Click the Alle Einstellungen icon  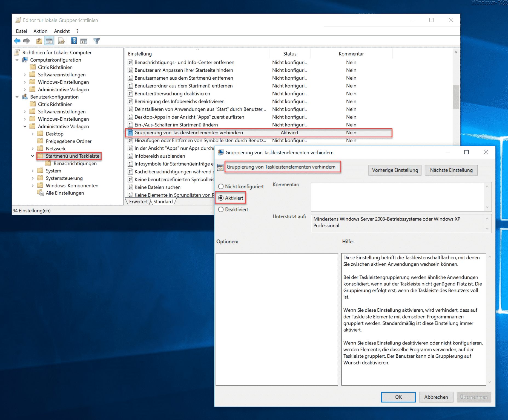tap(41, 193)
